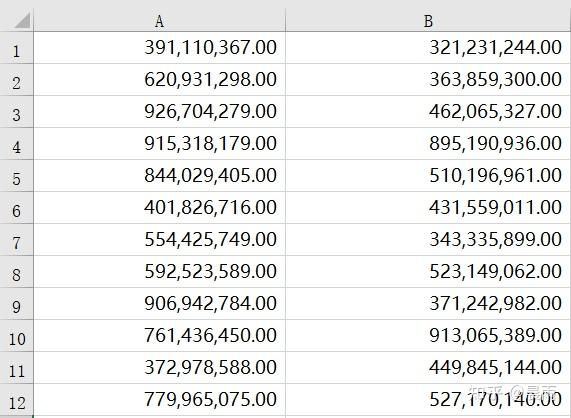Click cell with 371,242,982.00
The width and height of the screenshot is (571, 418).
click(x=429, y=304)
